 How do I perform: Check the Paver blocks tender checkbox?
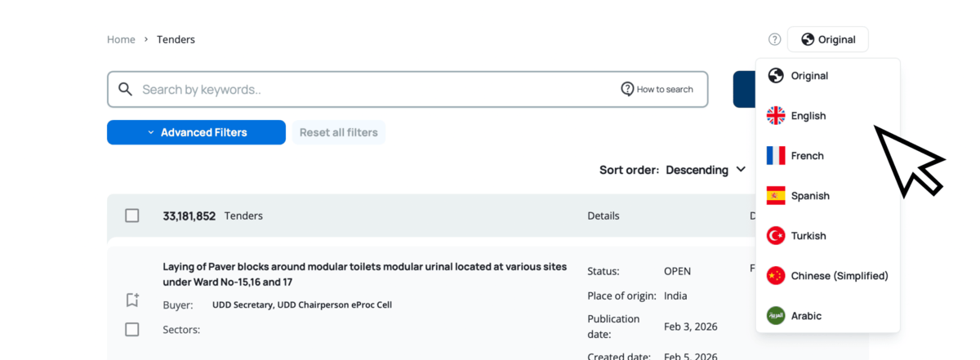pos(132,330)
